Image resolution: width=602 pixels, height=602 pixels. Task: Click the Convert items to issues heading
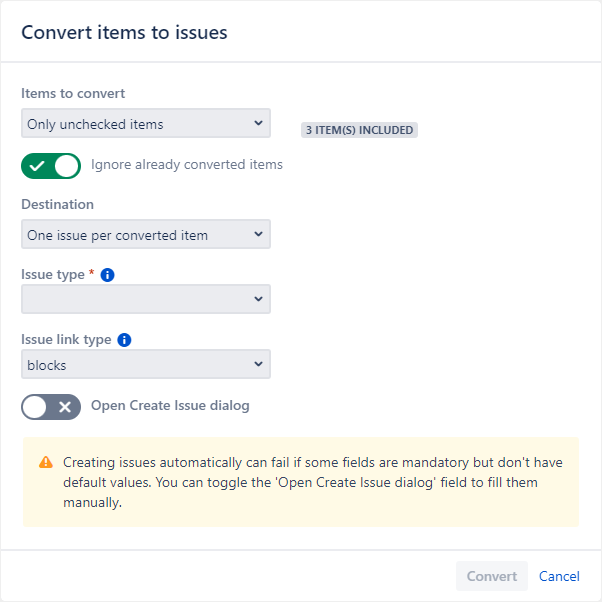click(124, 33)
